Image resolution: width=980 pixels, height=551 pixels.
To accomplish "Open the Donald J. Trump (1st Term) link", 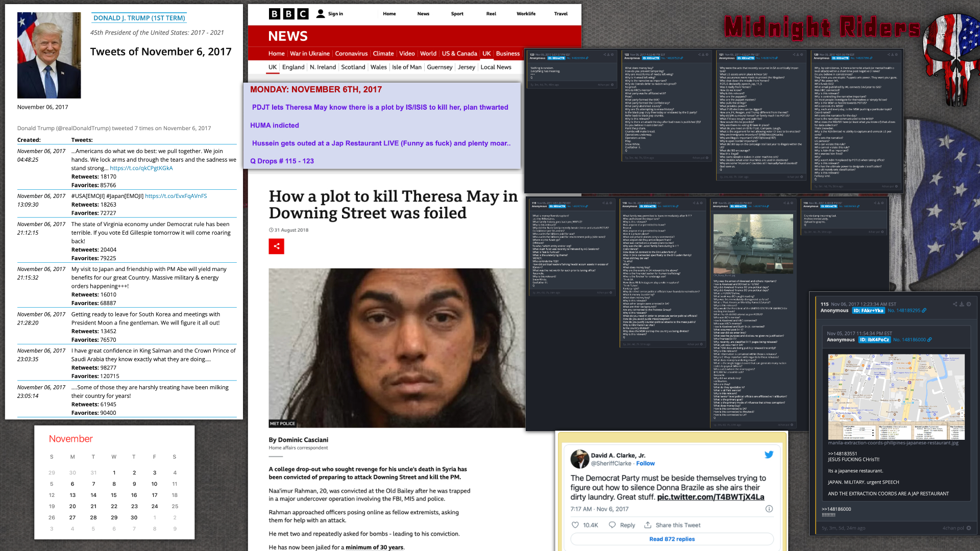I will tap(139, 18).
